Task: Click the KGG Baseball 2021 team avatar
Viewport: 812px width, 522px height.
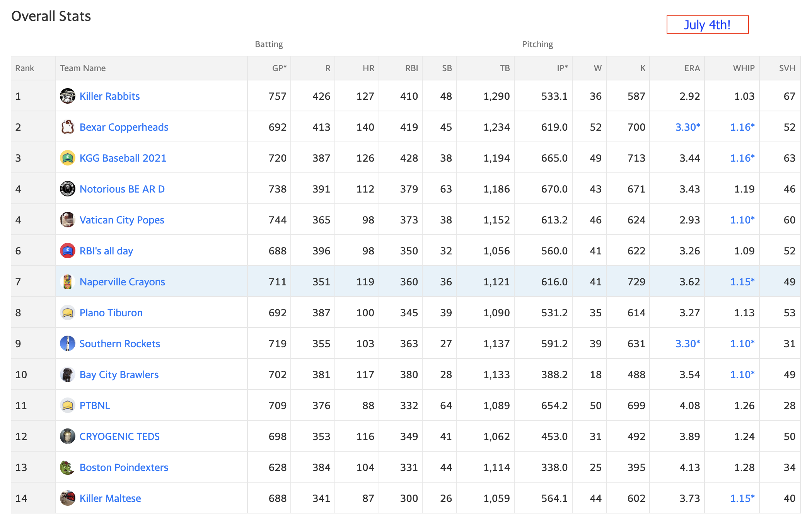Action: [x=68, y=158]
